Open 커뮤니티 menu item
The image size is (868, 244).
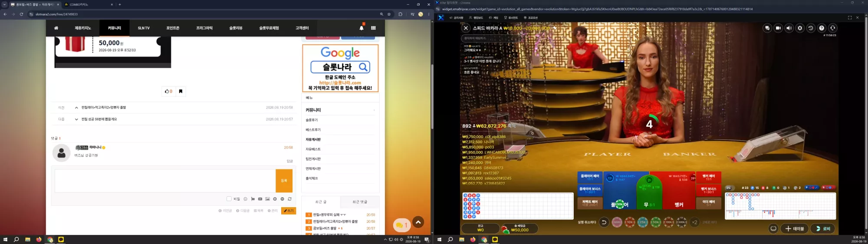tap(115, 28)
